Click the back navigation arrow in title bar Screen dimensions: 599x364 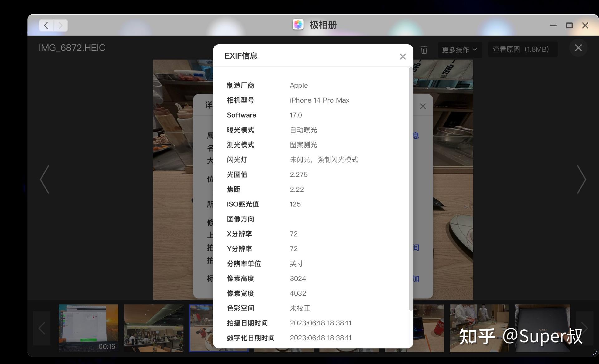click(46, 25)
